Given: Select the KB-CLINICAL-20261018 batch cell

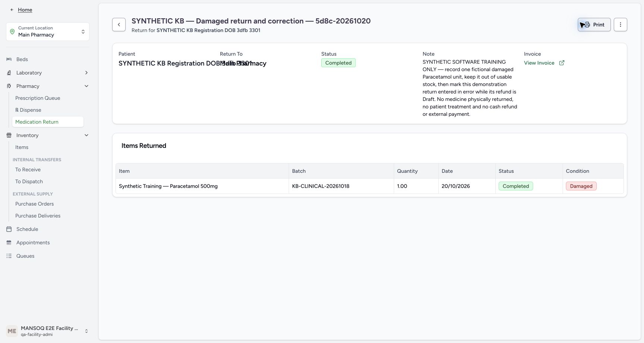Looking at the screenshot, I should click(x=341, y=186).
